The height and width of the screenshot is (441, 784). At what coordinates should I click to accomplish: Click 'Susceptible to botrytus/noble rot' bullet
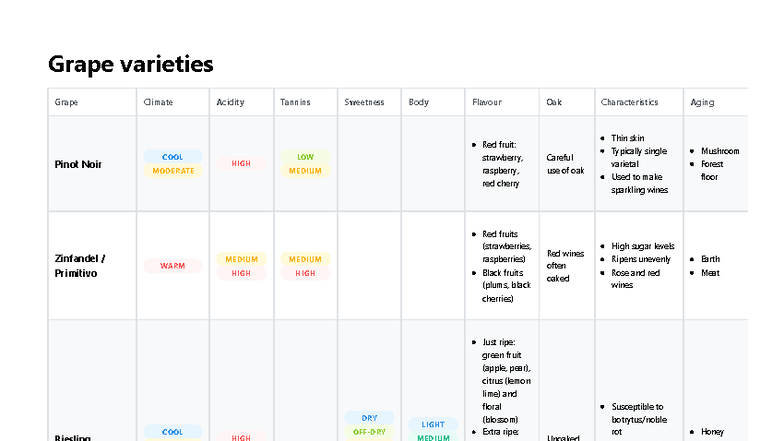[x=639, y=419]
